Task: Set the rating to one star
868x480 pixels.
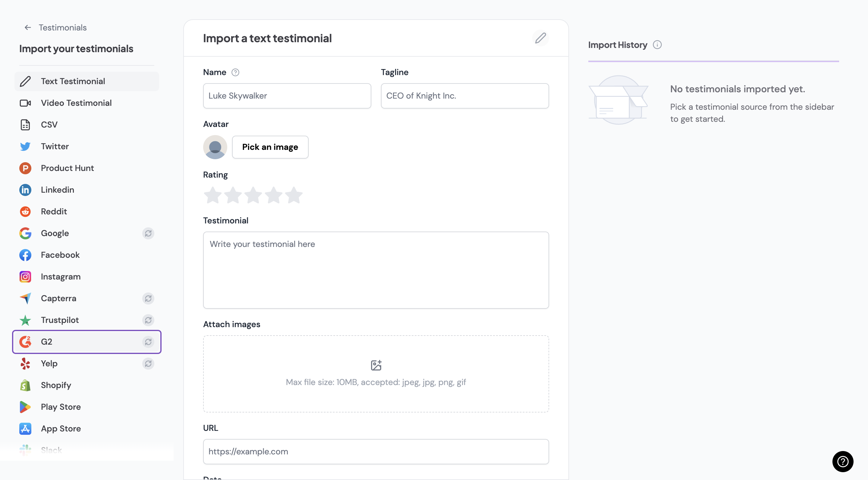Action: [x=213, y=195]
